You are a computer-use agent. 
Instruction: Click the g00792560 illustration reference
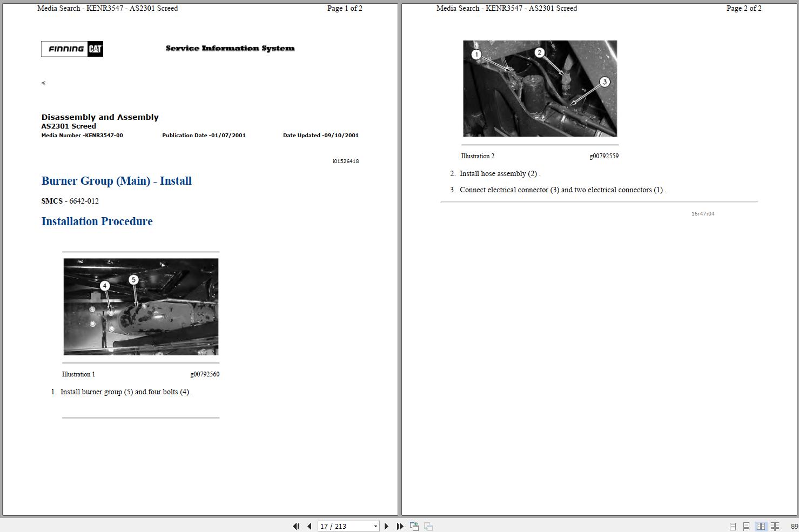[205, 374]
